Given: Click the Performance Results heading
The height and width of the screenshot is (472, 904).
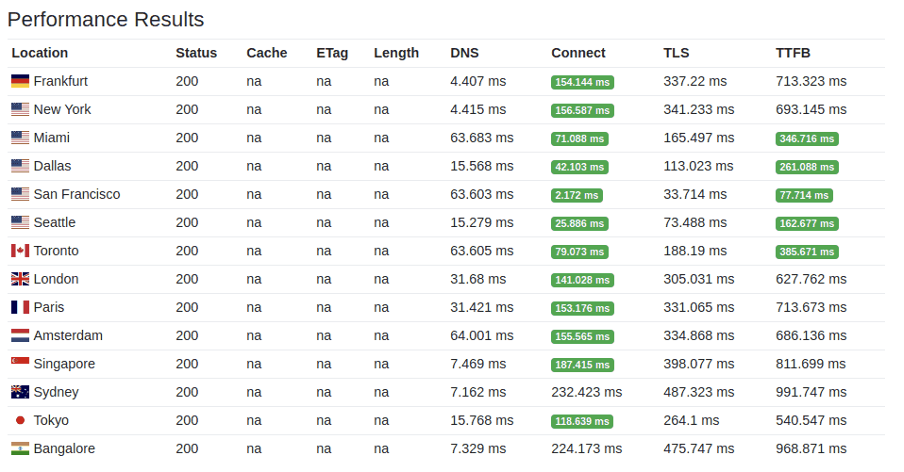Looking at the screenshot, I should tap(106, 19).
